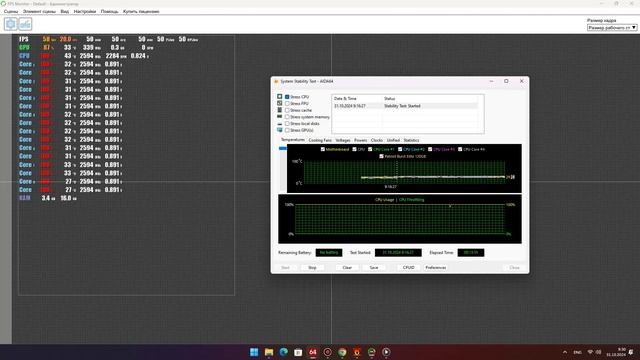Open the white store icon in the taskbar

pyautogui.click(x=298, y=352)
